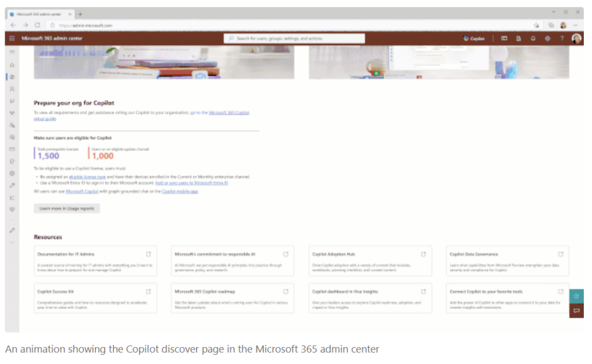Screen dimensions: 592x364
Task: Click Microsoft 365 admin center title
Action: (52, 39)
